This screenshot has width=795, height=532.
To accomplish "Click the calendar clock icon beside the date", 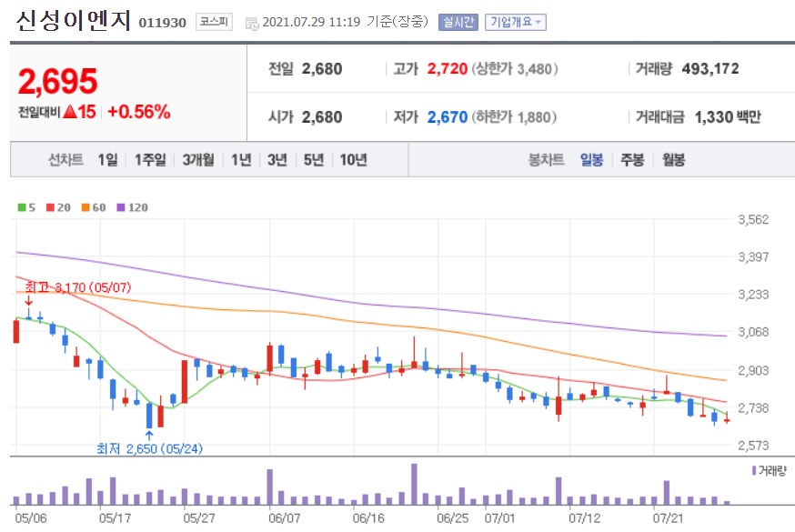I will (251, 24).
